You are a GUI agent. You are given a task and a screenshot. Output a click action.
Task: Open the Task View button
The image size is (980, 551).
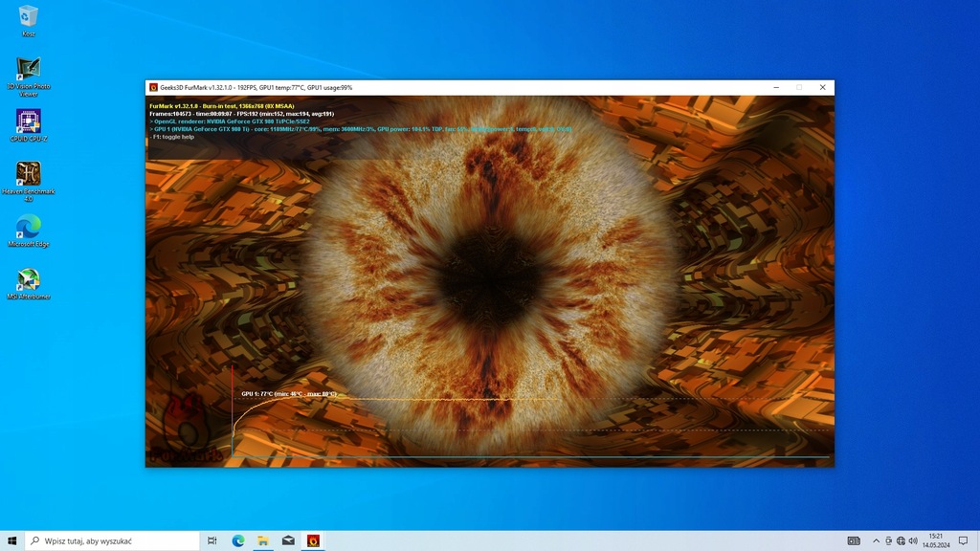[x=212, y=540]
